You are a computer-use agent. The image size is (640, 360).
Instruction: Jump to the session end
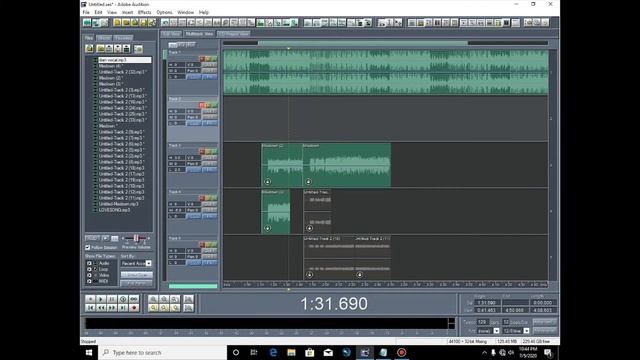(123, 308)
